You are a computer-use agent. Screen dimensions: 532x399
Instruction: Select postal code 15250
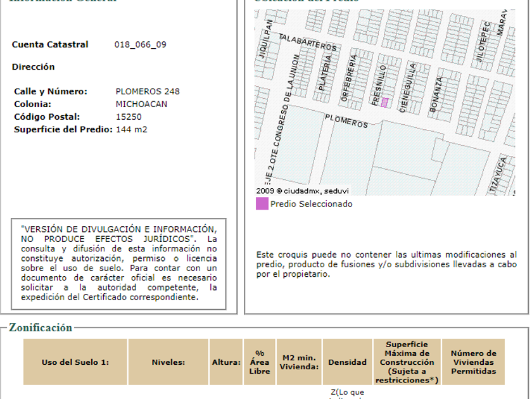coord(129,117)
